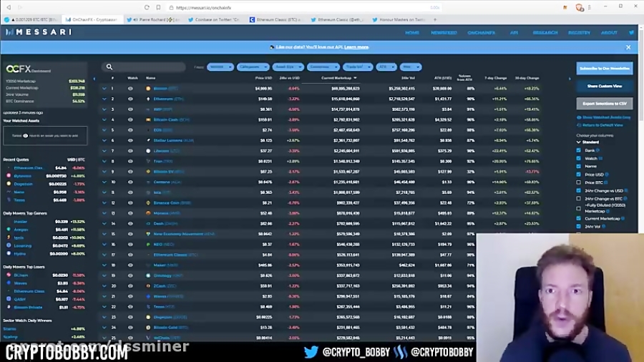
Task: Click the Monero logo in row 13
Action: [x=148, y=213]
